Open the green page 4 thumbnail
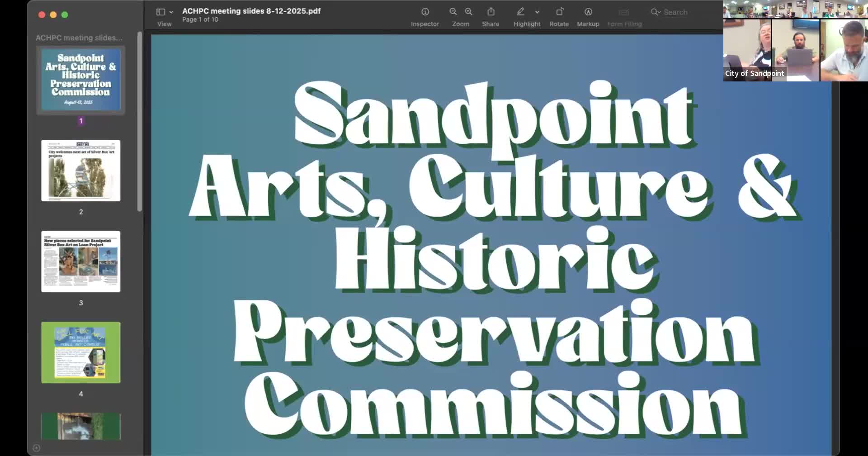The image size is (868, 456). [x=81, y=352]
